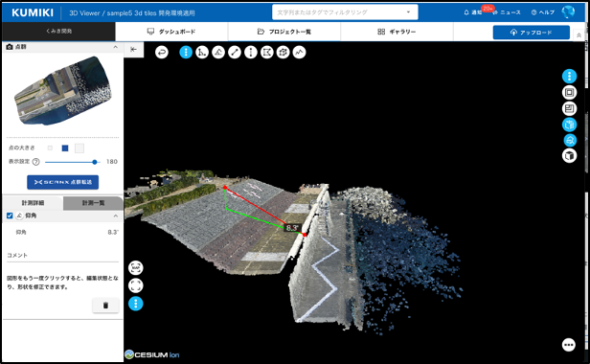
Task: Select the volume cube measurement tool
Action: click(x=283, y=52)
